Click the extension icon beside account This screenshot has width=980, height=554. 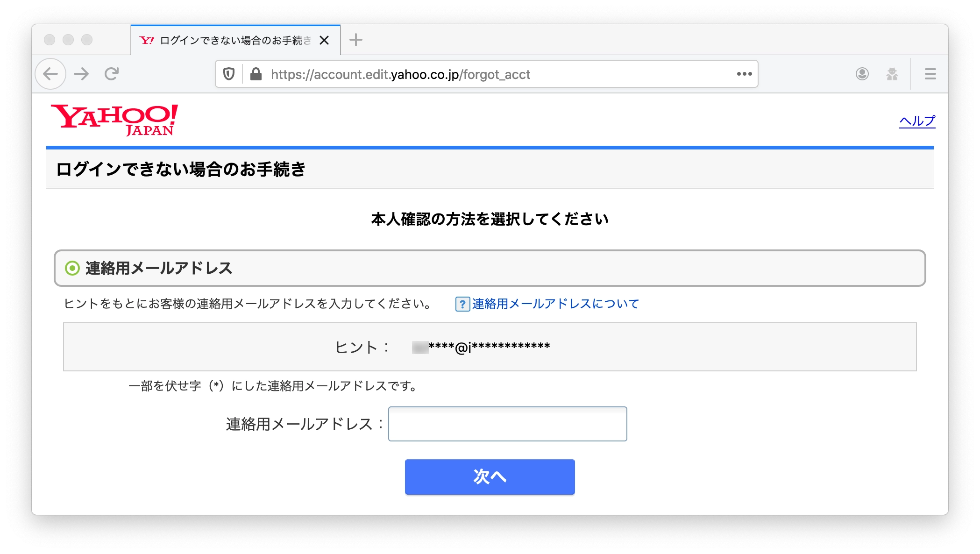892,74
